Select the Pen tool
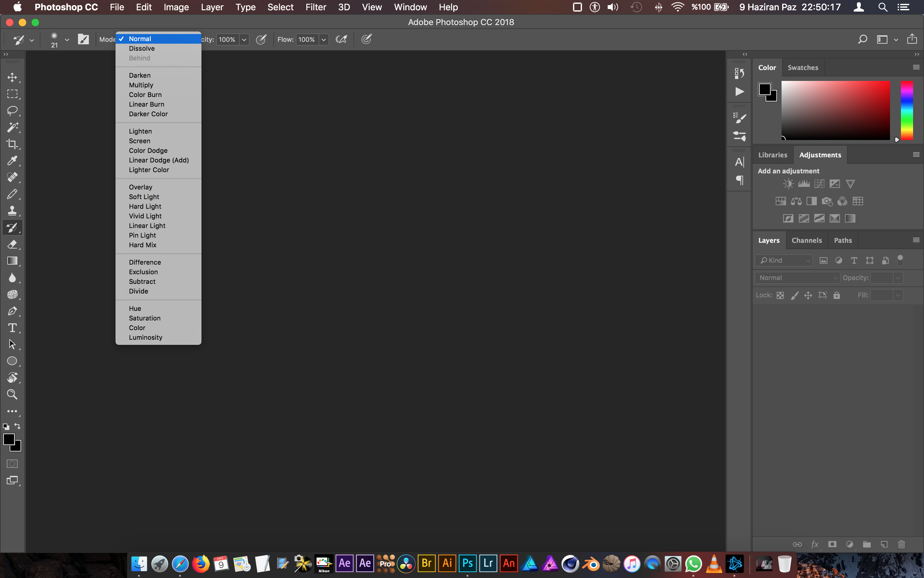This screenshot has width=924, height=578. [12, 311]
